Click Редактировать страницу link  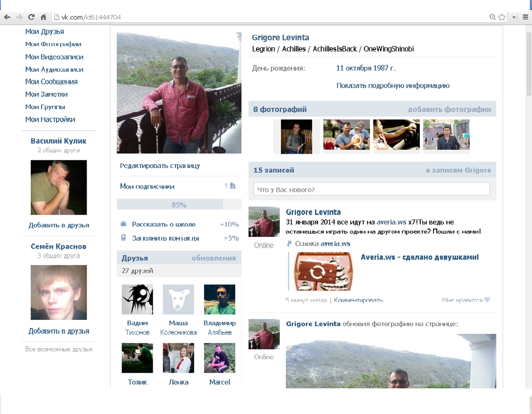tap(160, 166)
